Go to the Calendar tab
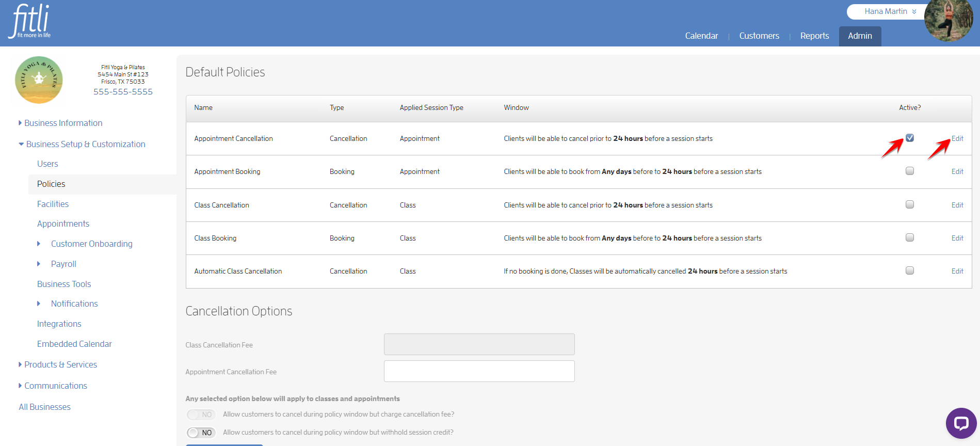 (701, 36)
